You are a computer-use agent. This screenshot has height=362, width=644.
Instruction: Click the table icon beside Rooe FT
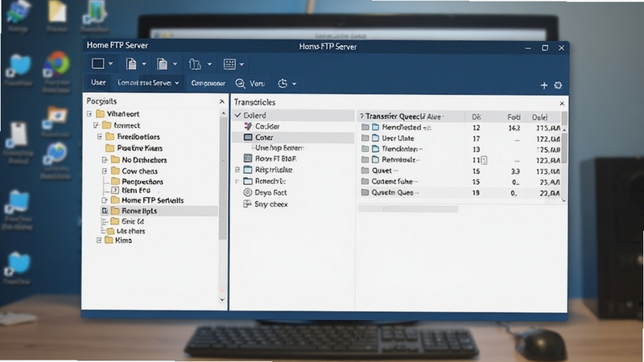[248, 158]
